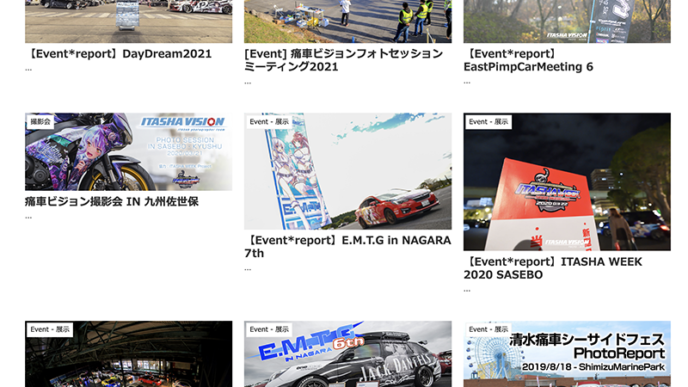Open the EastPimpCarMeeting 6 report title
The width and height of the screenshot is (688, 387).
click(529, 60)
